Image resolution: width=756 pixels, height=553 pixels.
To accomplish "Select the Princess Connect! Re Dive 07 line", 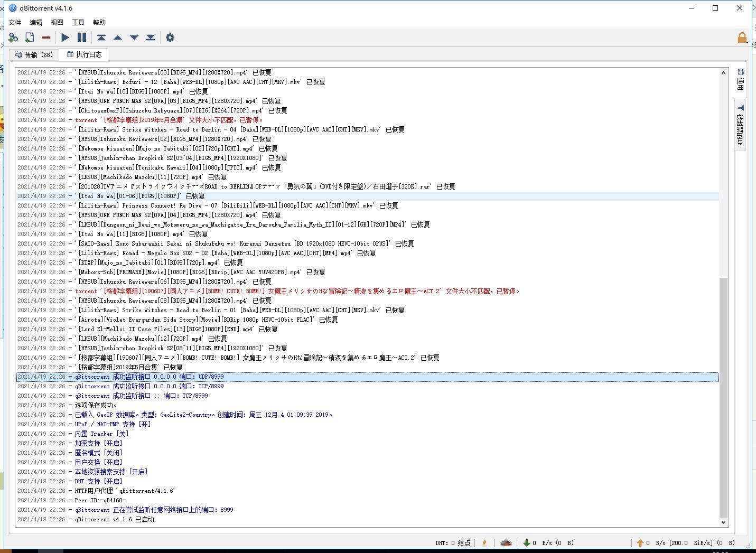I will 367,205.
